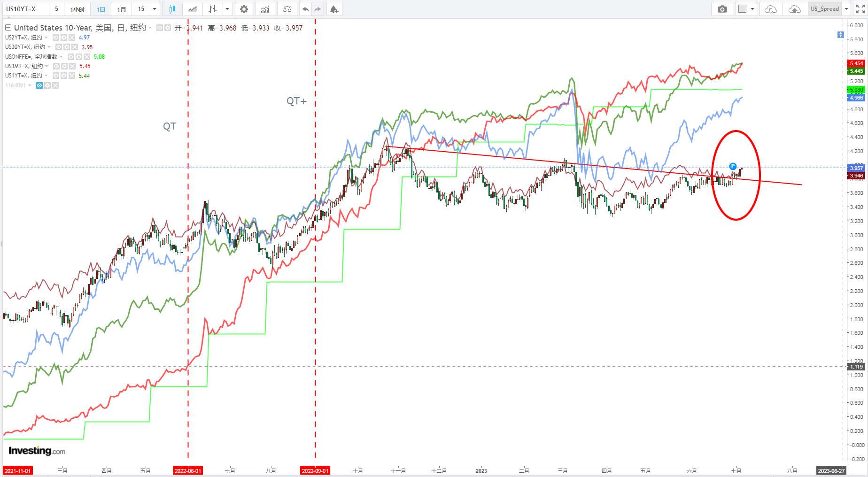Click the 2022-09-01 date marker
This screenshot has height=477, width=868.
coord(315,471)
